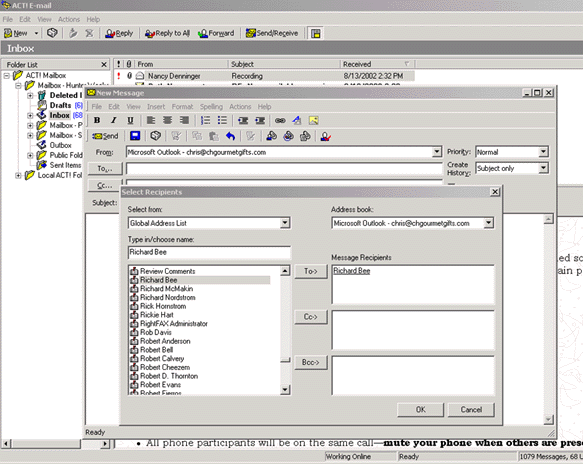This screenshot has height=464, width=583.
Task: Open the Actions menu in ACT! E-mail
Action: tap(69, 19)
